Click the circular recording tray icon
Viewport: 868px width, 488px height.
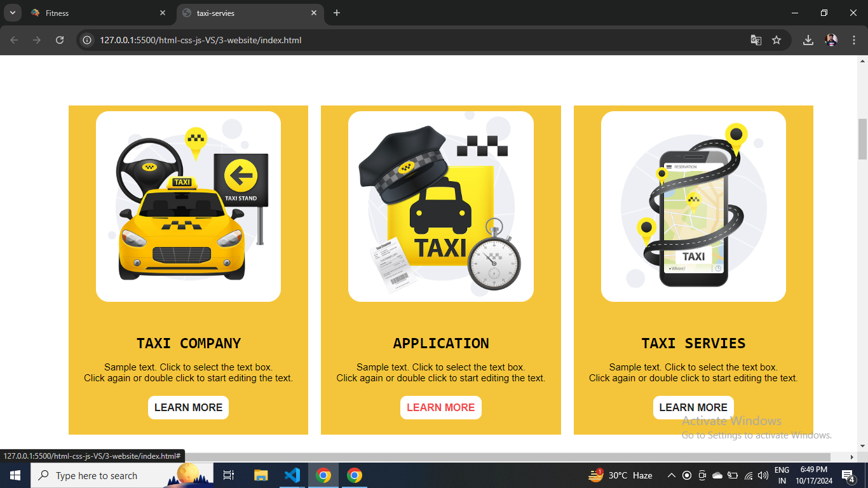pyautogui.click(x=687, y=475)
